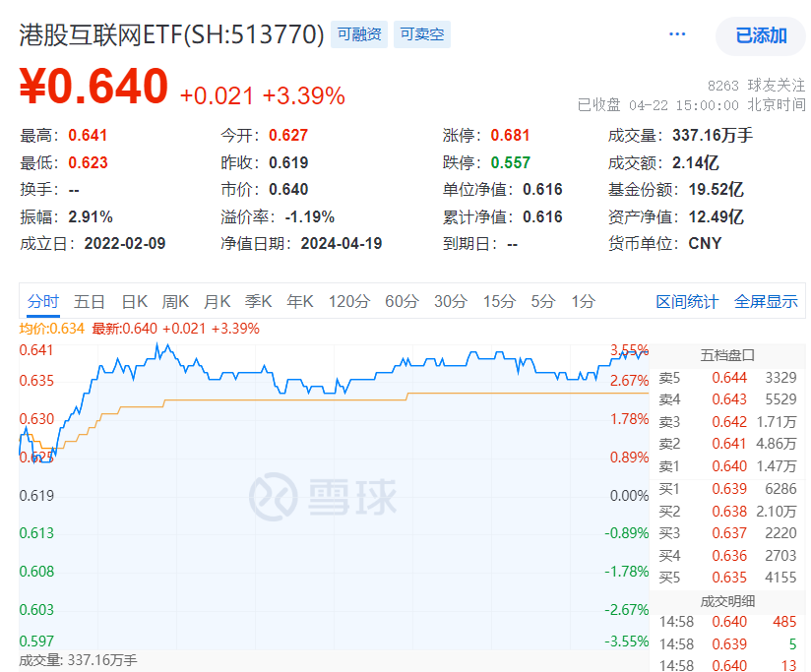
Task: Select the 买3 order row at 0.637
Action: [x=727, y=533]
